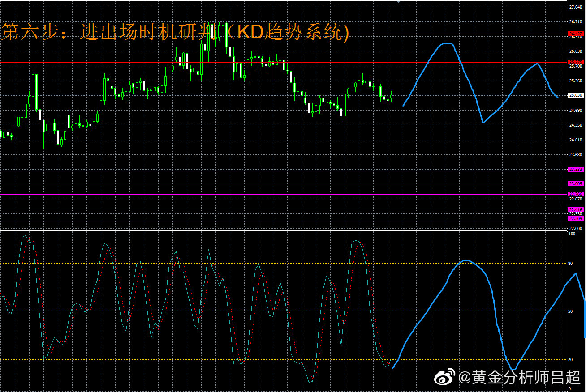Click the 27.040 price on the scale

pos(575,7)
